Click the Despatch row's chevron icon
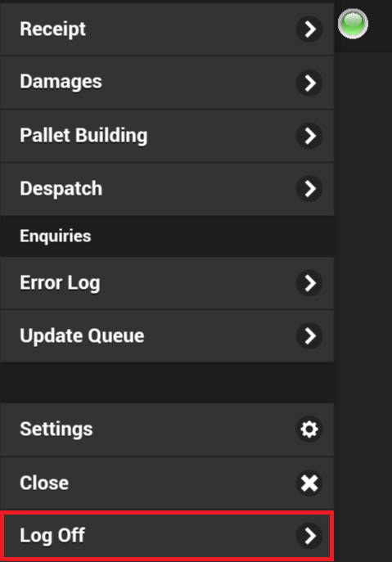 pos(309,188)
